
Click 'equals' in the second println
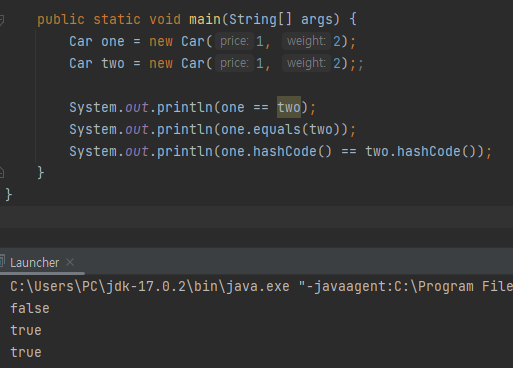[x=277, y=129]
